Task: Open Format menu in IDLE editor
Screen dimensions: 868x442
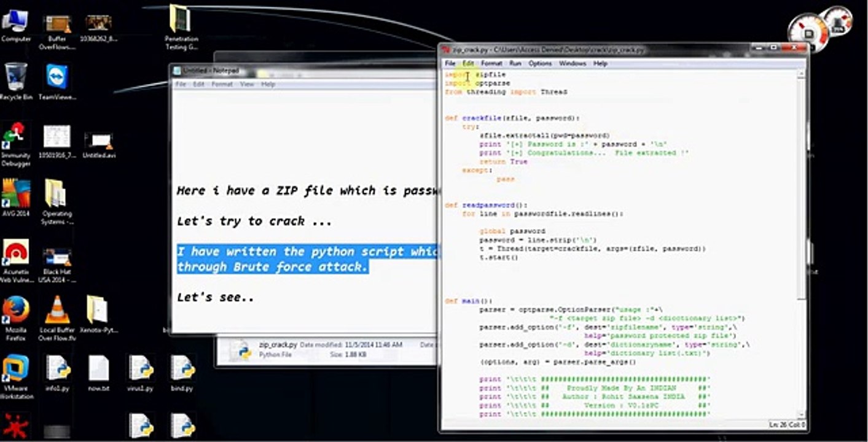Action: (x=491, y=63)
